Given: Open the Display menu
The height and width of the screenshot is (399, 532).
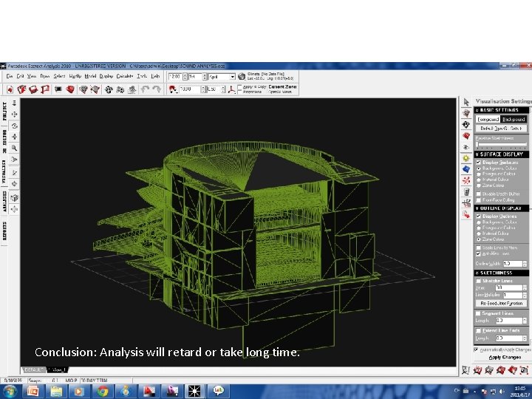Looking at the screenshot, I should pyautogui.click(x=106, y=76).
